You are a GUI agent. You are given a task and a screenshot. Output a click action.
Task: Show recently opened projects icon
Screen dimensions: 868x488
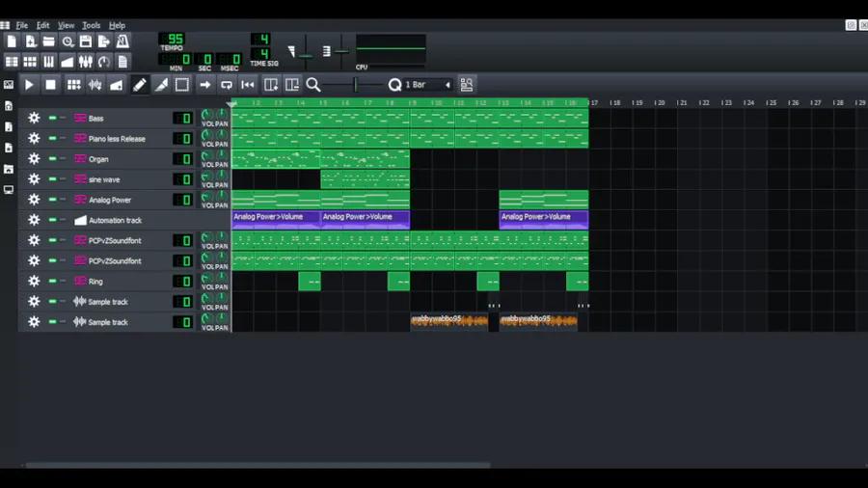68,41
